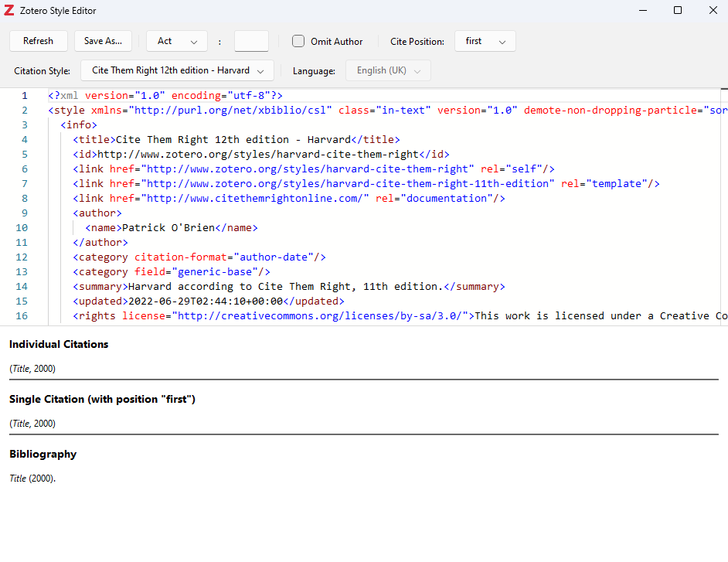Image resolution: width=728 pixels, height=562 pixels.
Task: Click the Omit Author label text
Action: click(337, 42)
